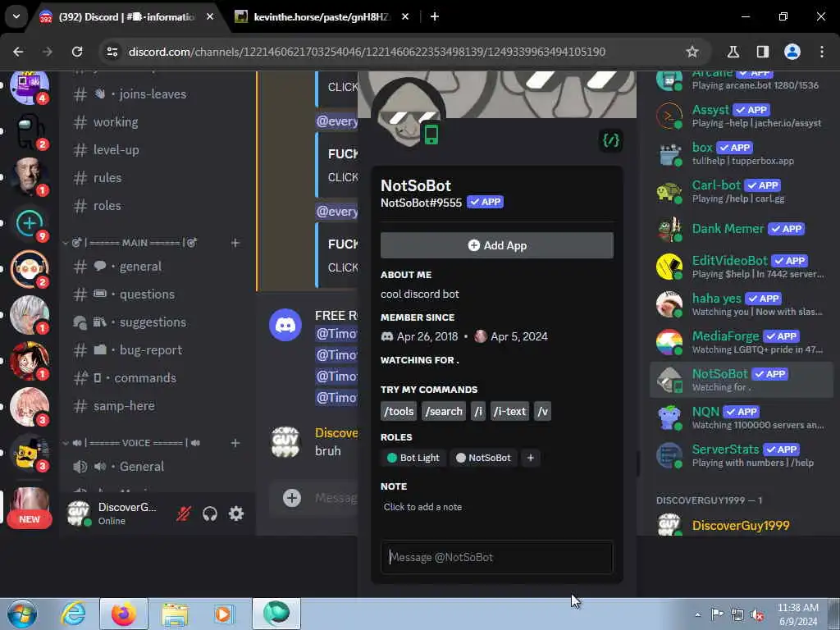Click the Add App button

(x=496, y=245)
